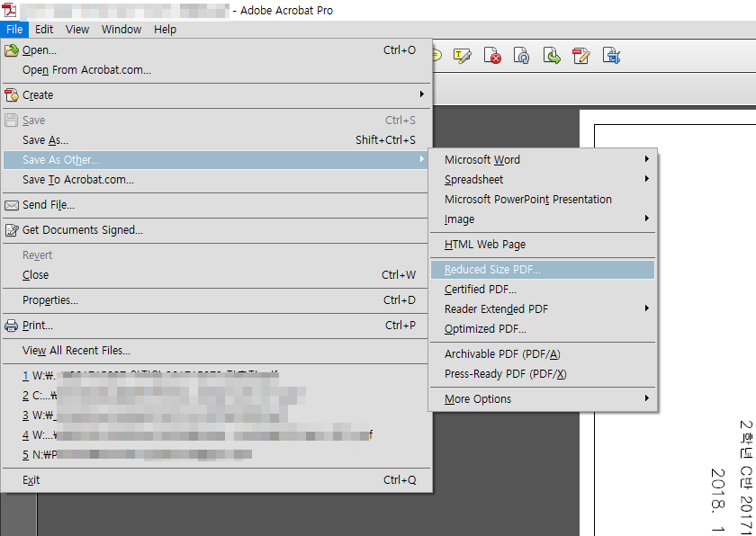Click the Crop Pages toolbar icon
This screenshot has height=536, width=756.
[x=612, y=56]
